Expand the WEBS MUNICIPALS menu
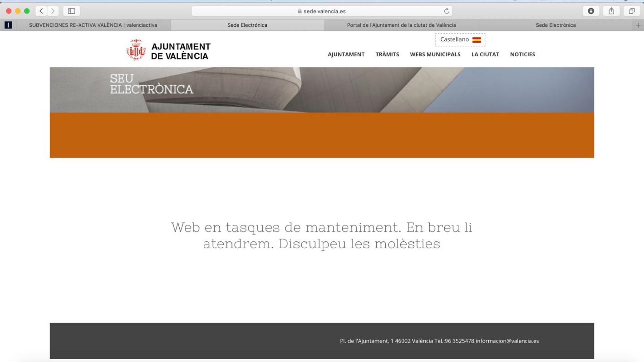644x362 pixels. [x=435, y=54]
